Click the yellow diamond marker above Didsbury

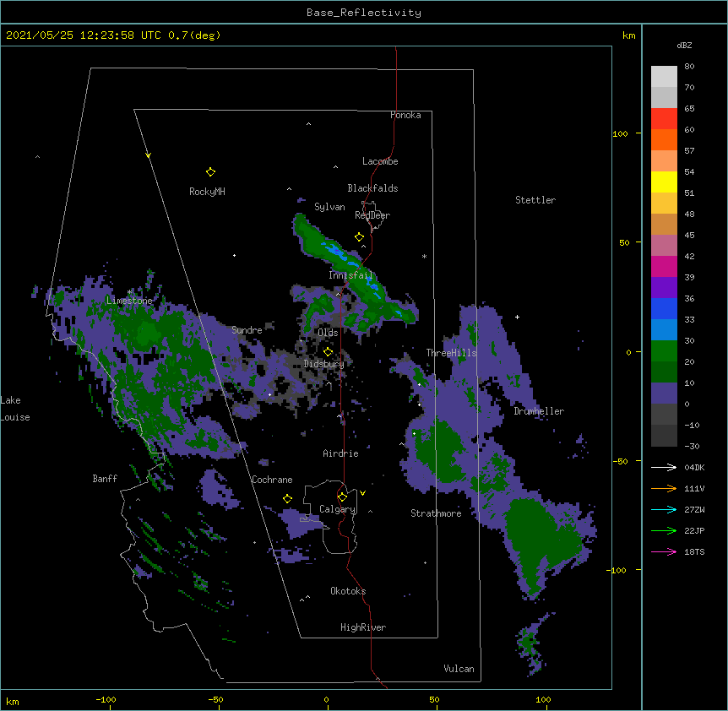pyautogui.click(x=328, y=351)
